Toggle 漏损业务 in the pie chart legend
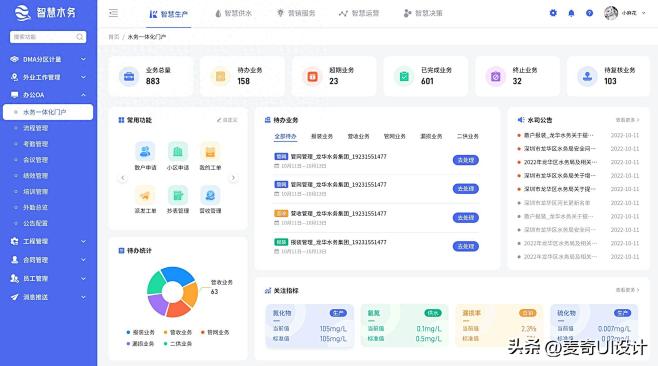The height and width of the screenshot is (366, 658). click(141, 343)
